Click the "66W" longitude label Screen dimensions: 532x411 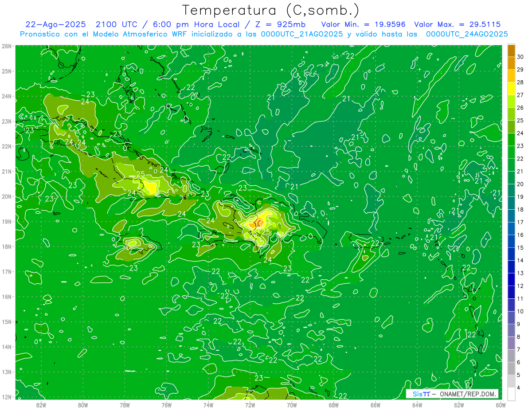(x=376, y=404)
